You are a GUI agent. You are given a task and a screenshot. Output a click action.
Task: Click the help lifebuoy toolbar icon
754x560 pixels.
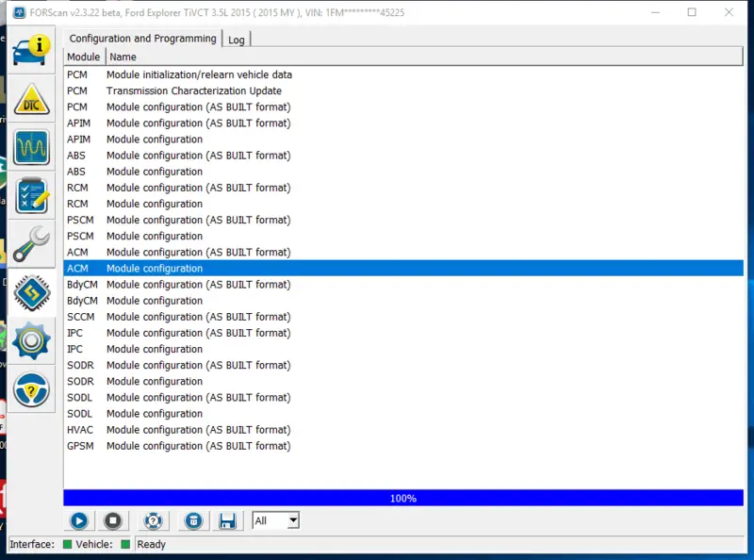click(x=154, y=520)
